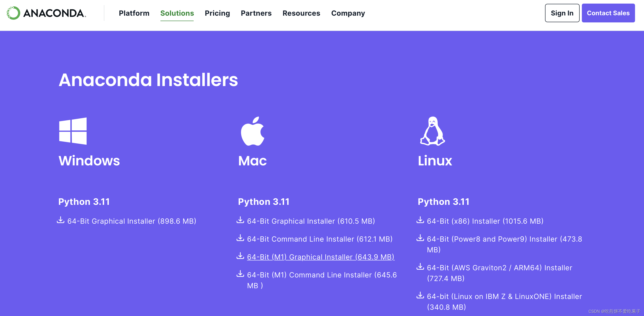This screenshot has height=316, width=644.
Task: Open the Solutions menu
Action: pyautogui.click(x=177, y=13)
